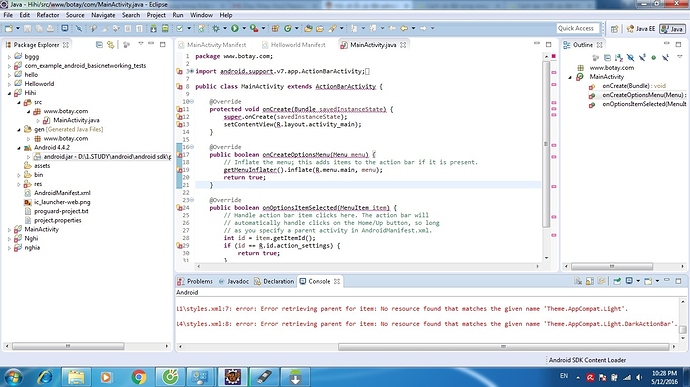The image size is (690, 387).
Task: Click the Quick Access search field
Action: coord(578,28)
